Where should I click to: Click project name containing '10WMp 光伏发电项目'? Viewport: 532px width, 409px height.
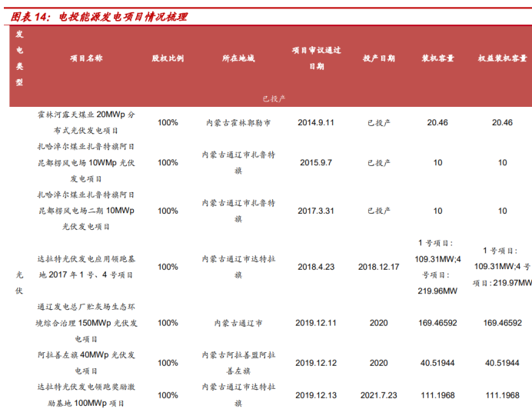point(86,162)
